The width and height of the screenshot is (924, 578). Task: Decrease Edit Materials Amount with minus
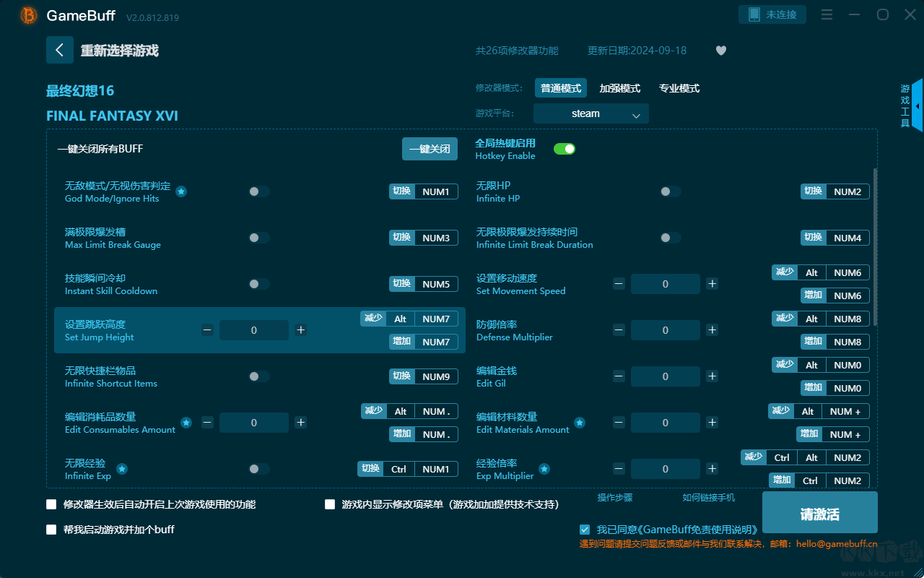pyautogui.click(x=619, y=423)
